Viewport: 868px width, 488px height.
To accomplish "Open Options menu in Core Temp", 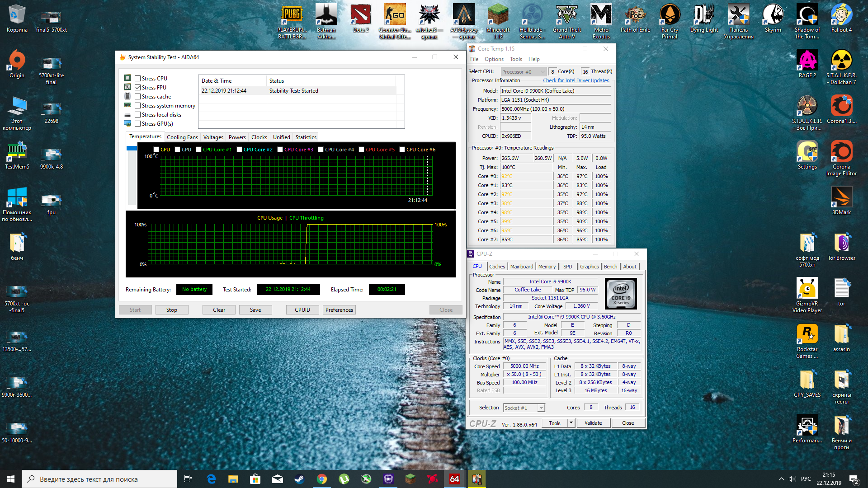I will pyautogui.click(x=494, y=59).
